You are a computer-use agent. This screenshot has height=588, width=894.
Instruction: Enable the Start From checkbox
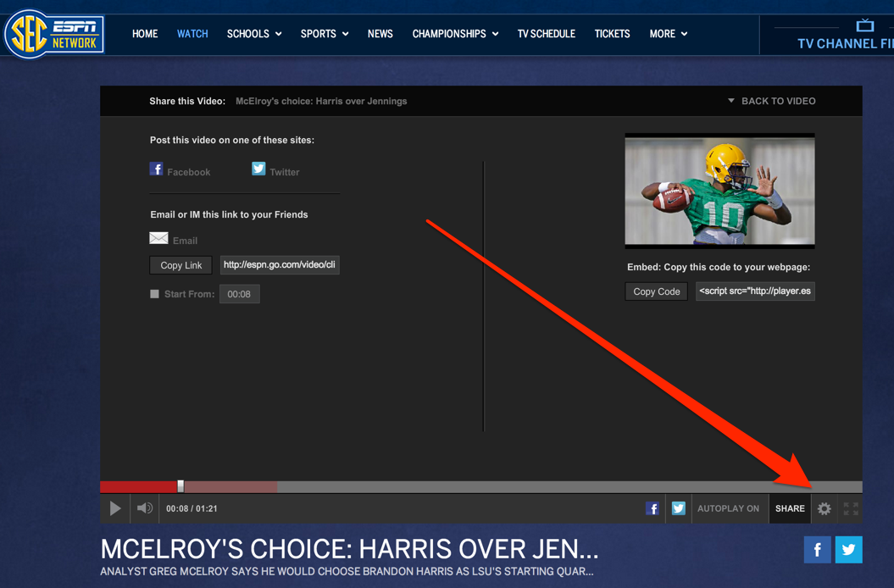154,294
